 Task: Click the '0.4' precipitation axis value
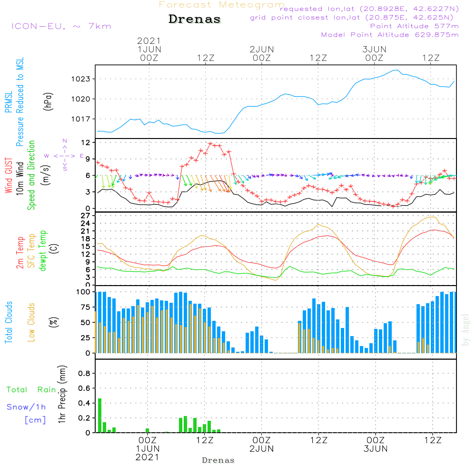tap(84, 403)
